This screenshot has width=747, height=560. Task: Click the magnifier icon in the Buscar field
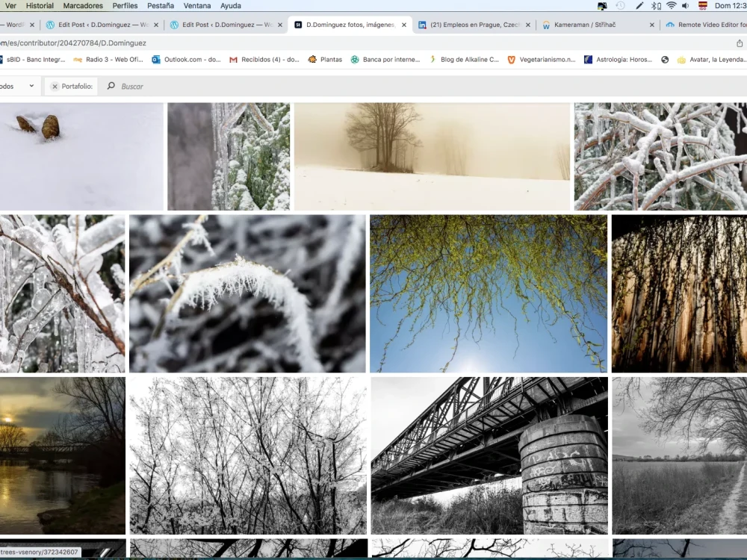pos(111,86)
